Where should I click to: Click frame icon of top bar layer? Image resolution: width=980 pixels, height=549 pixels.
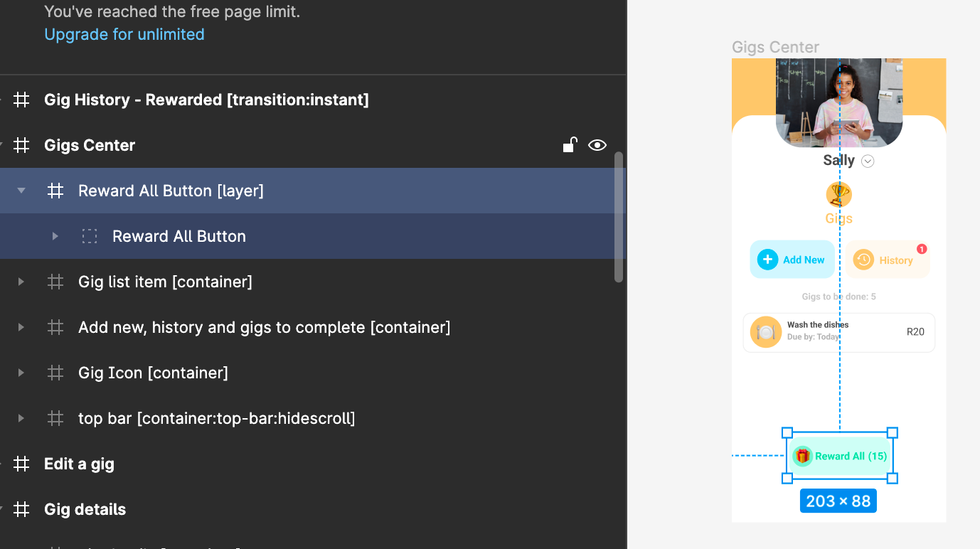click(55, 418)
